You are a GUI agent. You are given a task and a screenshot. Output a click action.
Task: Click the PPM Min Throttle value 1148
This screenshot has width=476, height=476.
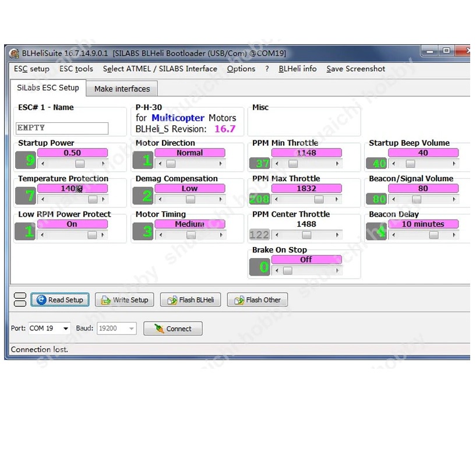pos(306,153)
